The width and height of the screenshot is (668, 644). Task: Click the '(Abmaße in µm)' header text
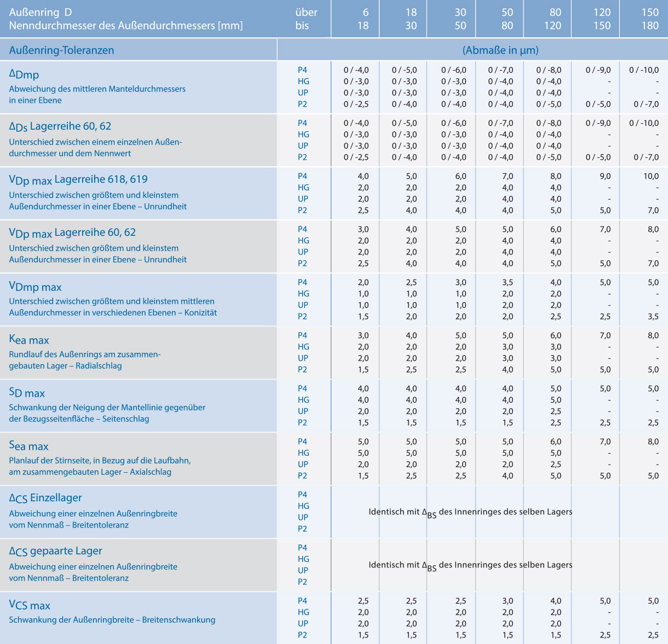[500, 50]
